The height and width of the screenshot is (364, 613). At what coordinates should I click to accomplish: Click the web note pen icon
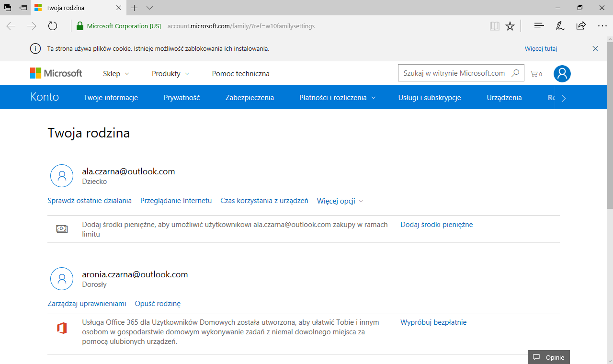click(560, 26)
